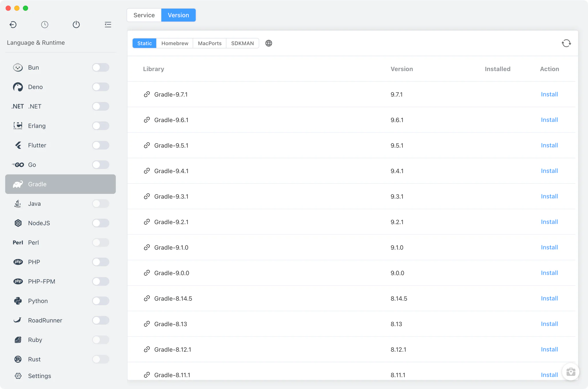Open the Ruby sidebar item
Screen dimensions: 588x389
point(60,340)
